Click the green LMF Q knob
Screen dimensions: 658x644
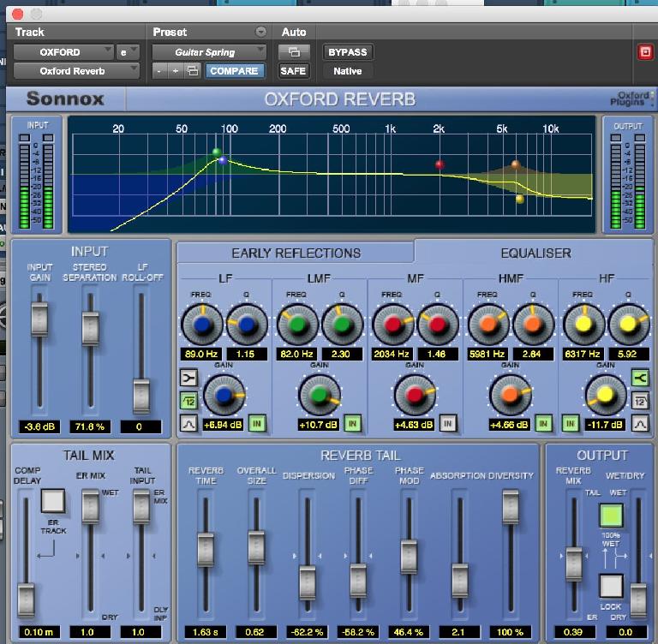(x=342, y=325)
